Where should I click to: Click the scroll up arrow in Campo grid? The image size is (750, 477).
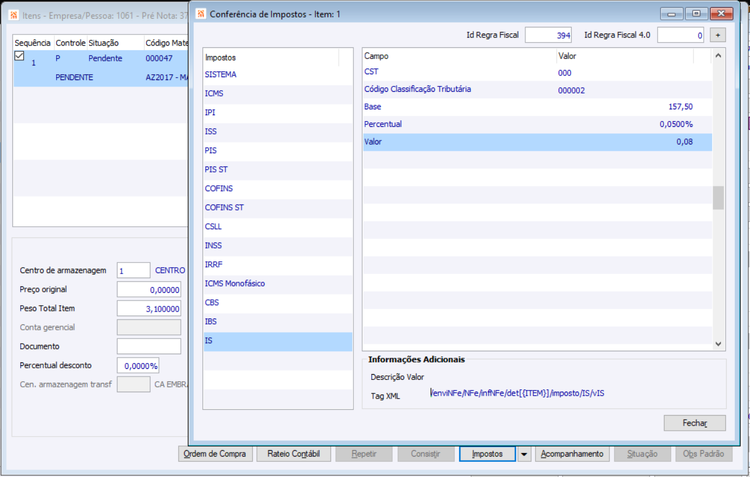tap(718, 55)
